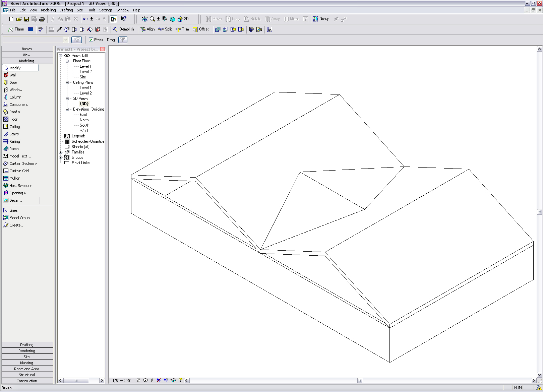Screen dimensions: 543x392
Task: Toggle the crop region visibility icon
Action: (x=166, y=380)
